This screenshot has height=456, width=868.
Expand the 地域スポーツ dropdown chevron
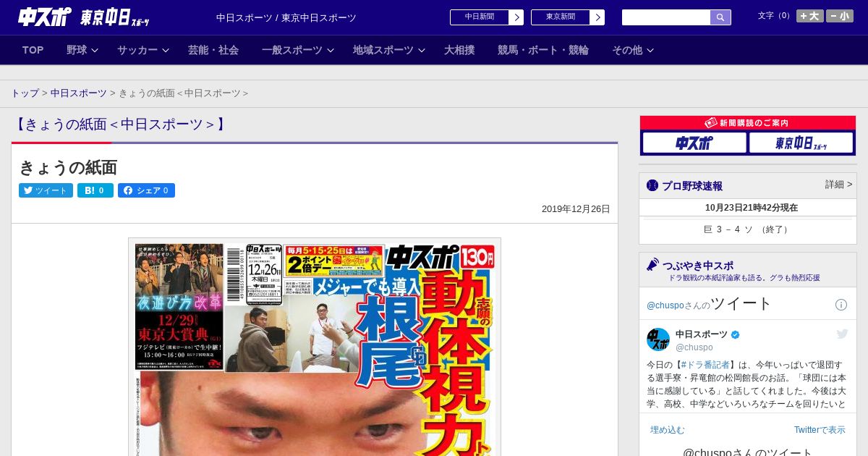(x=422, y=50)
